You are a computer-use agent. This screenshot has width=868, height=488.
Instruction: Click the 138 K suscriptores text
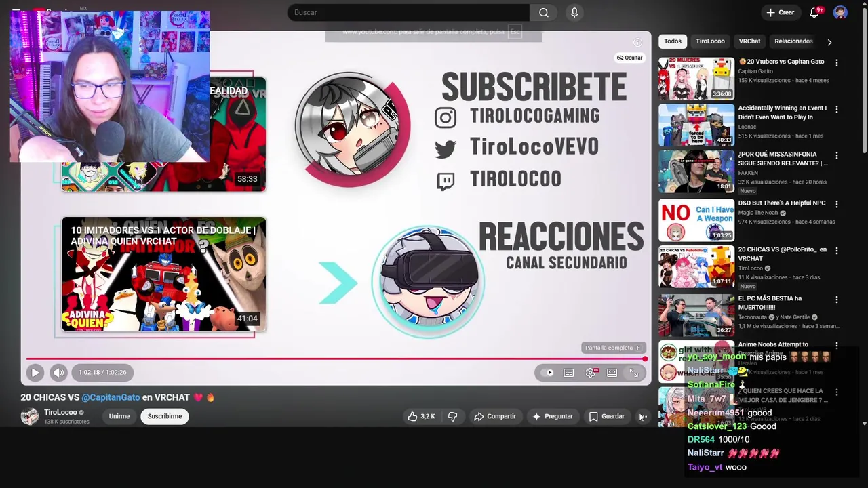pos(66,422)
